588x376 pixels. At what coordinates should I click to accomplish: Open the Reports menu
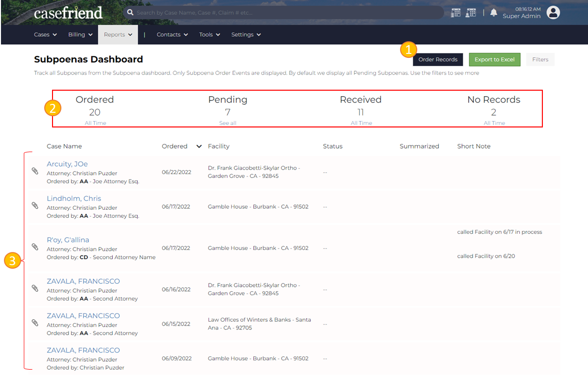[118, 34]
